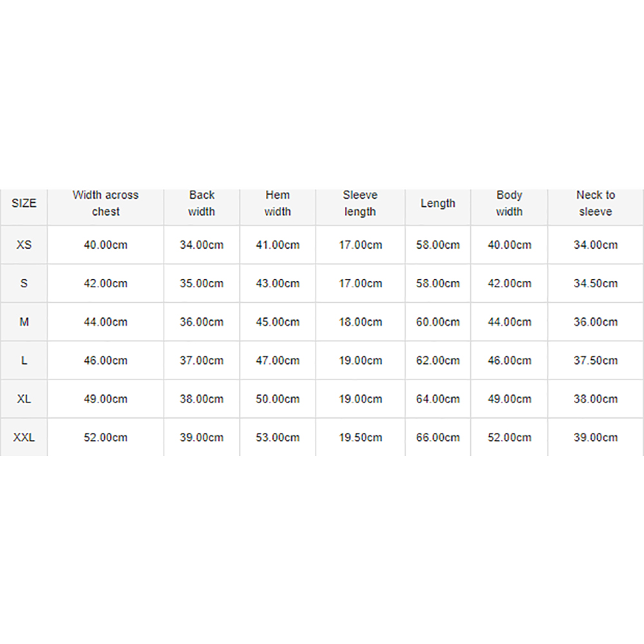Select the Length column header
The width and height of the screenshot is (644, 644).
click(x=438, y=204)
